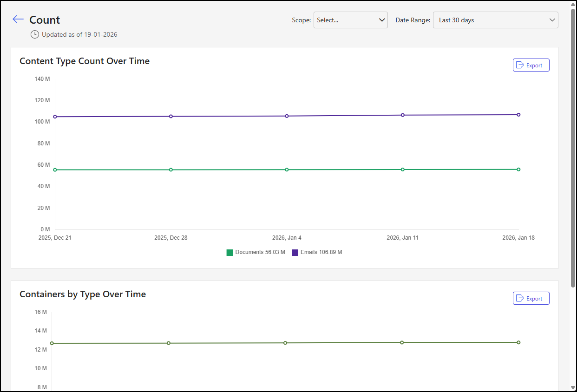Click the clock icon next to updated date
This screenshot has height=392, width=577.
point(34,34)
